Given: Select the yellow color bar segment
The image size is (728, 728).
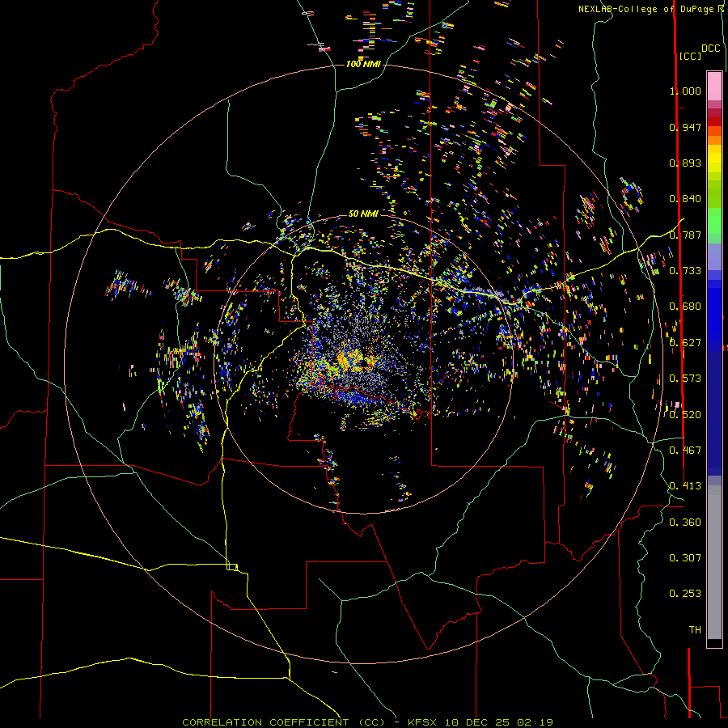Looking at the screenshot, I should click(714, 159).
